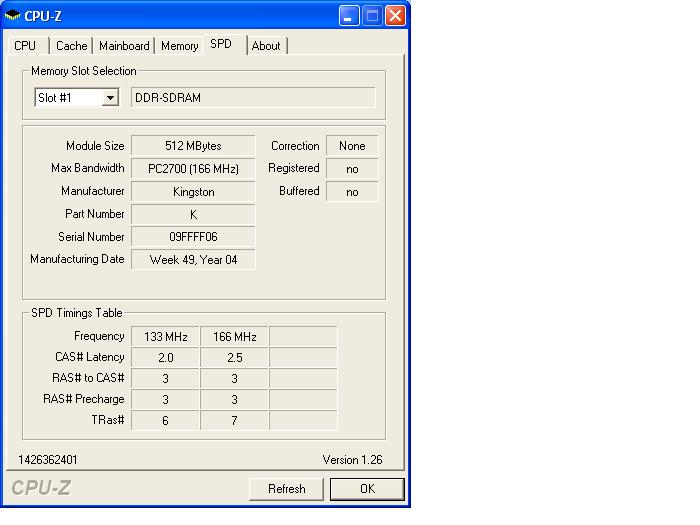Click the RAS# to CAS# value under 133 MHz
The width and height of the screenshot is (700, 525).
click(166, 379)
